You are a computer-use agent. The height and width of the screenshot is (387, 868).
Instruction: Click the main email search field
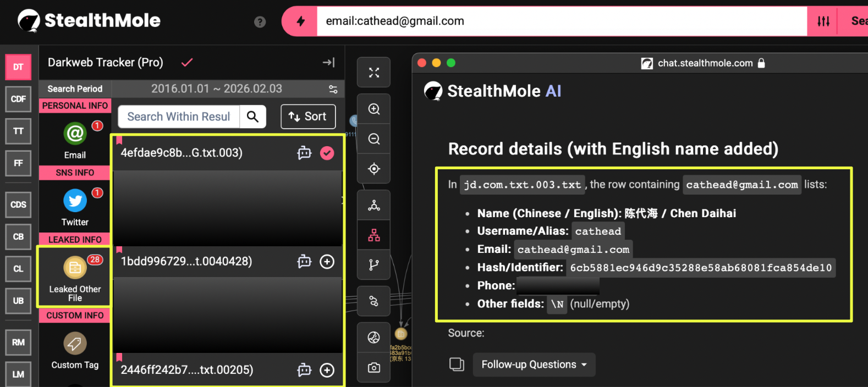[561, 21]
